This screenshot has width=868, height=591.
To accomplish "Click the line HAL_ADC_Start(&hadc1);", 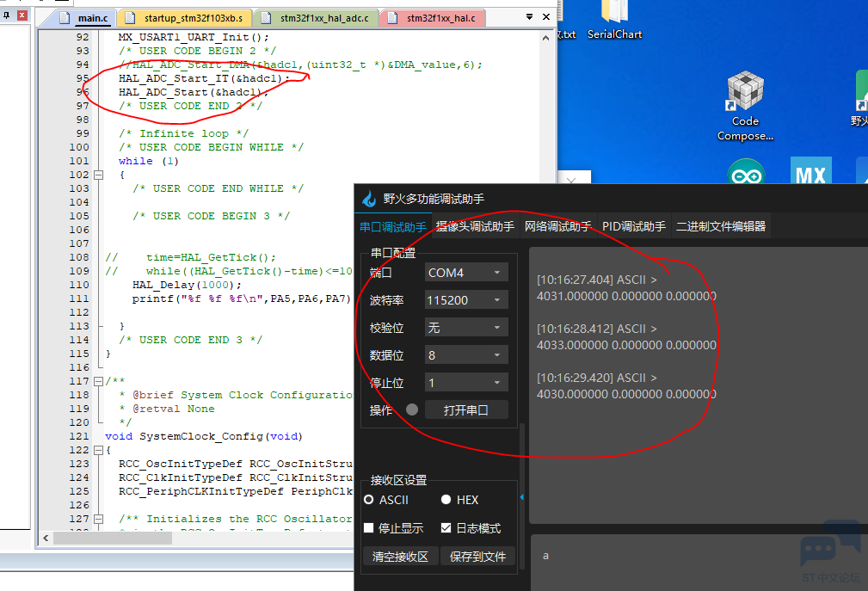I will [194, 92].
